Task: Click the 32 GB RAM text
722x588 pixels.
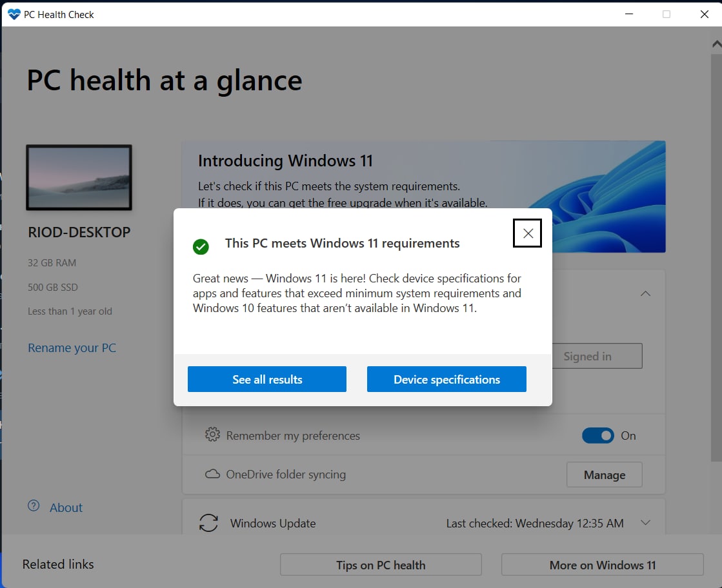Action: click(x=52, y=262)
